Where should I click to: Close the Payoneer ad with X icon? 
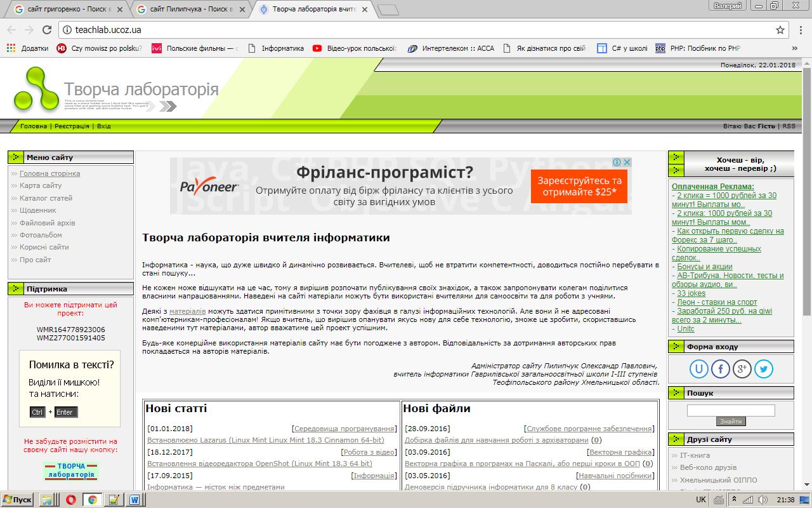point(627,163)
